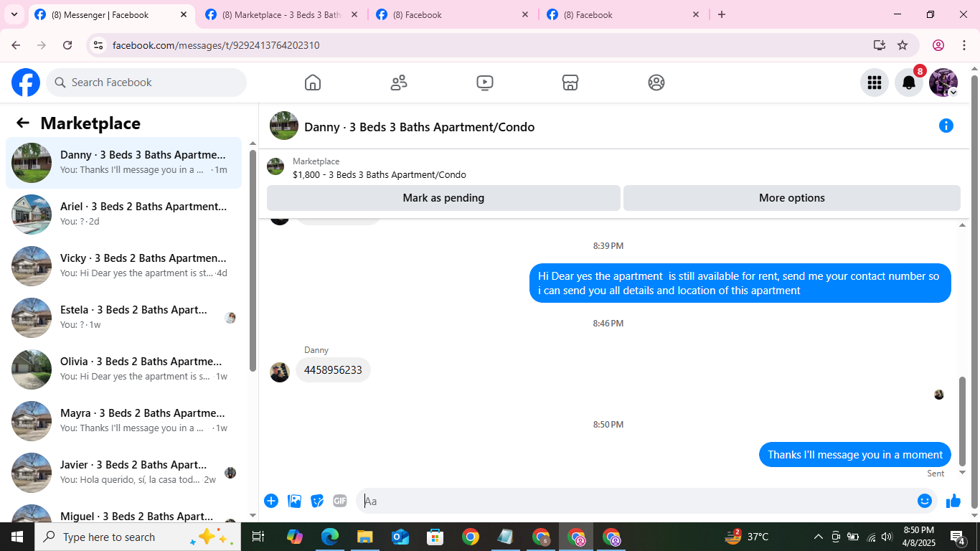Click chat messages vertical scrollbar

click(963, 421)
